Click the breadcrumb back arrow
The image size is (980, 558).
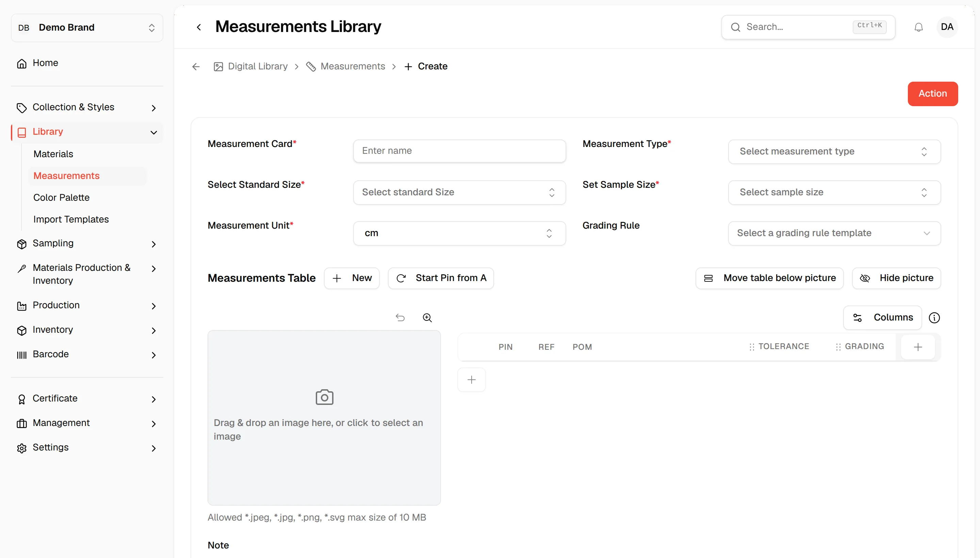pos(196,67)
